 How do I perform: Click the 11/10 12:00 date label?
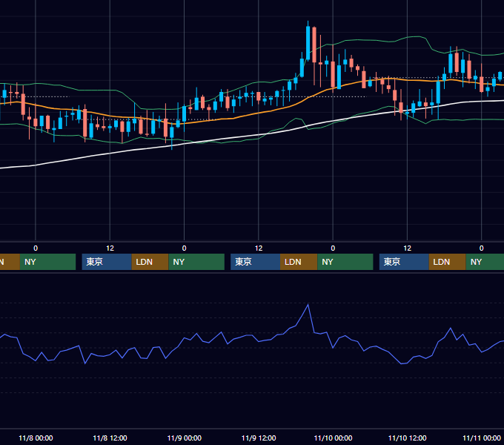(x=407, y=438)
